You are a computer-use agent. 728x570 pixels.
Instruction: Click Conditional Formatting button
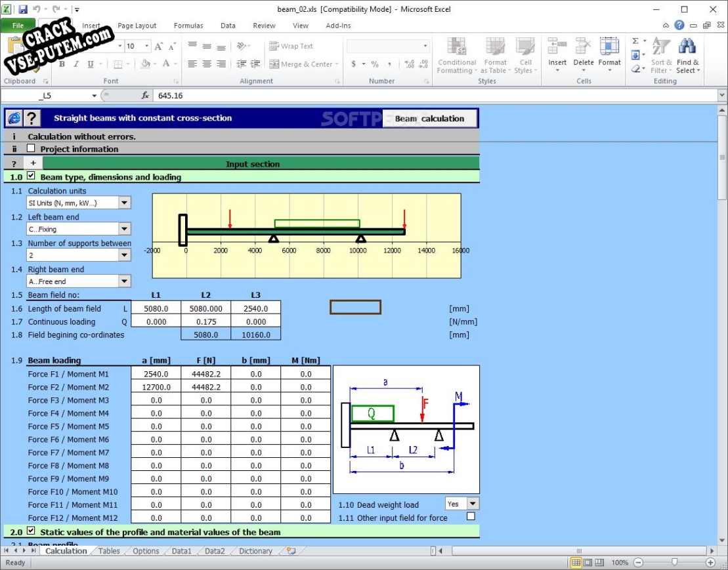pyautogui.click(x=457, y=55)
